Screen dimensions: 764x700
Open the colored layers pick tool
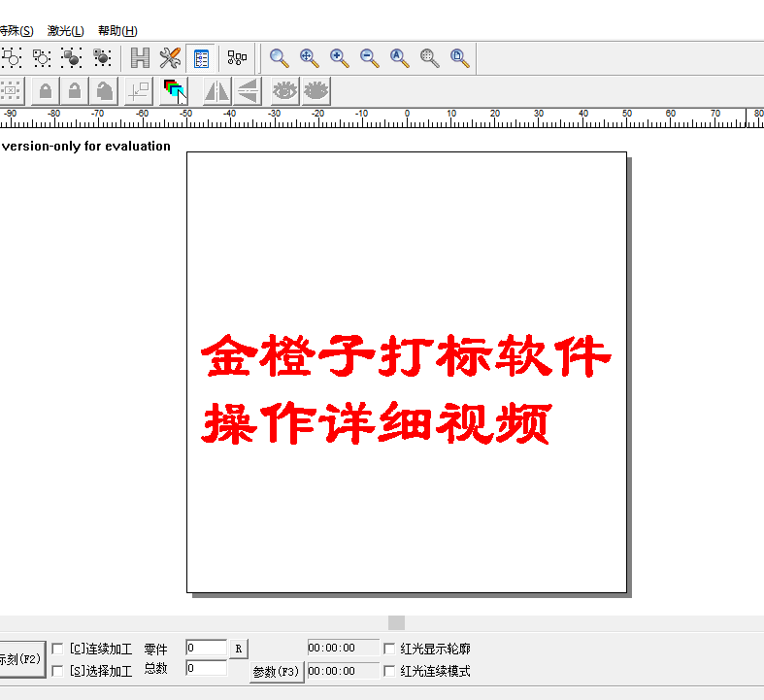tap(174, 91)
